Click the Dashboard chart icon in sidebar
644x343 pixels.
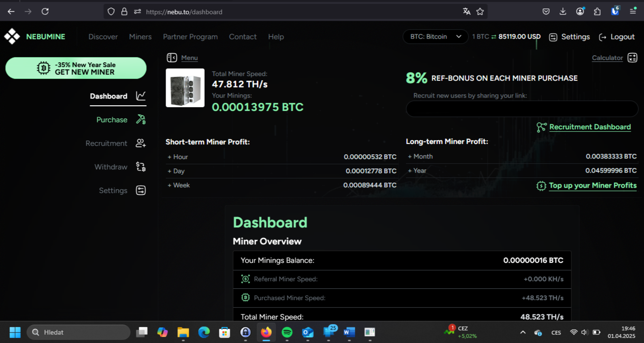coord(141,96)
